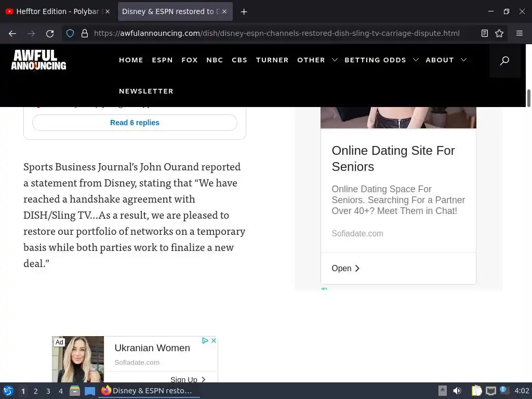
Task: Bookmark this page with the star
Action: 499,33
